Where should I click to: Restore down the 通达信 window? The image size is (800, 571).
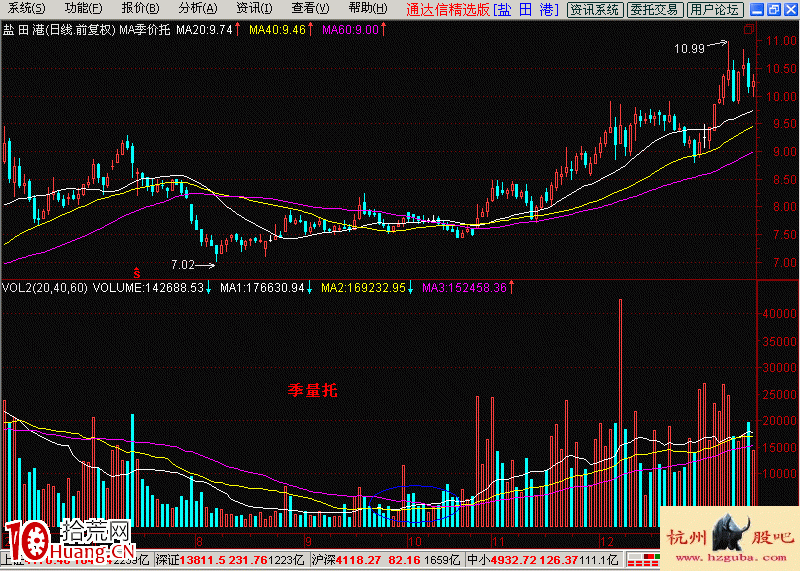[774, 9]
